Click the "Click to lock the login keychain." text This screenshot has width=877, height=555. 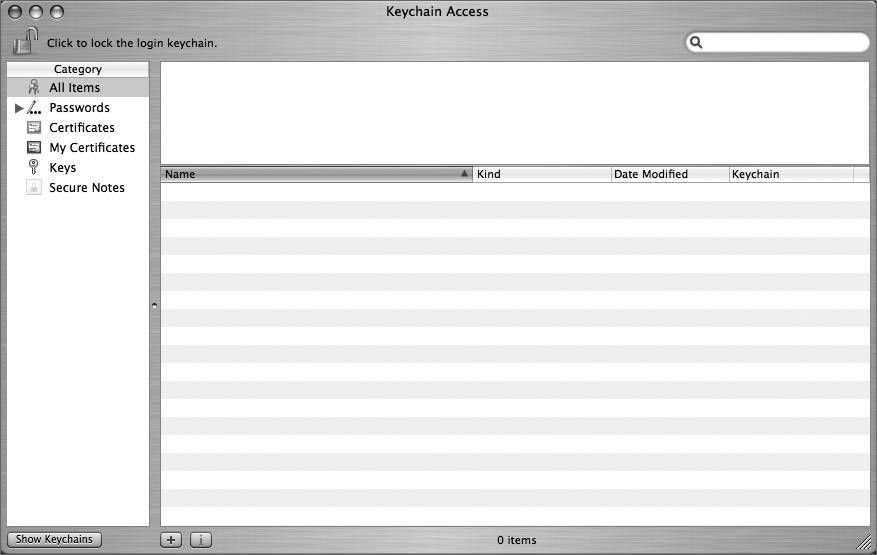[132, 43]
